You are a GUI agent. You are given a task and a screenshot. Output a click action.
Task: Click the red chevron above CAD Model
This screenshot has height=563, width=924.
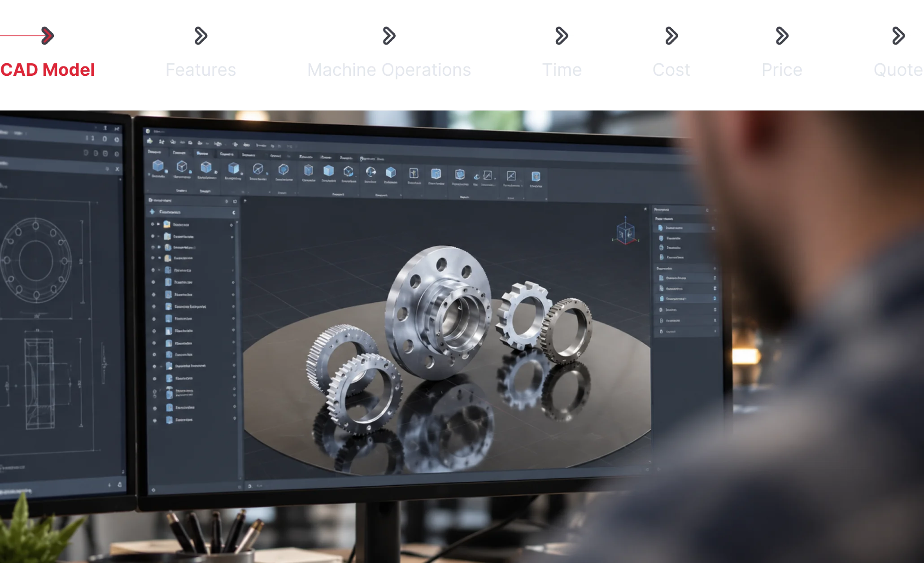pyautogui.click(x=47, y=36)
